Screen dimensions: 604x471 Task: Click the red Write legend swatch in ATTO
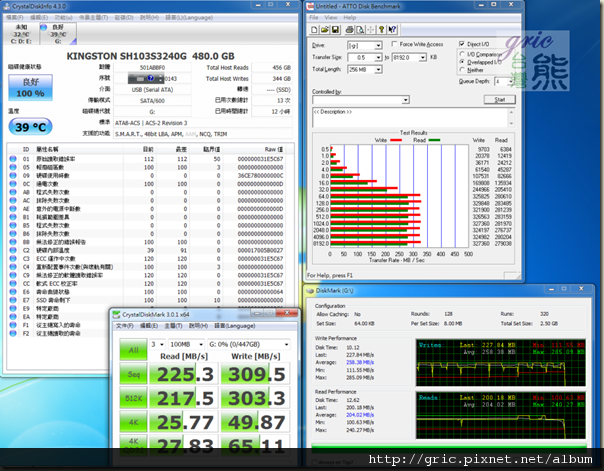[x=396, y=140]
